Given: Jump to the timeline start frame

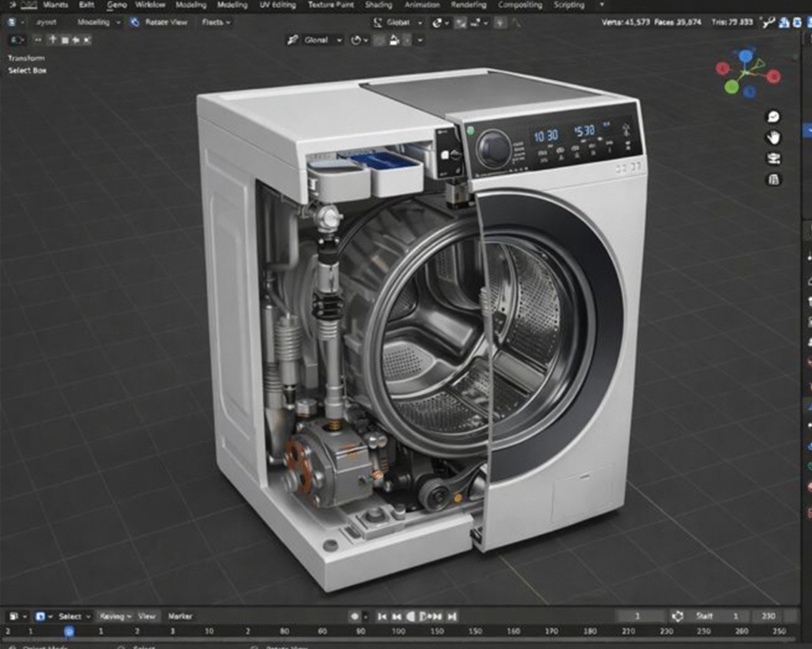Looking at the screenshot, I should point(382,617).
